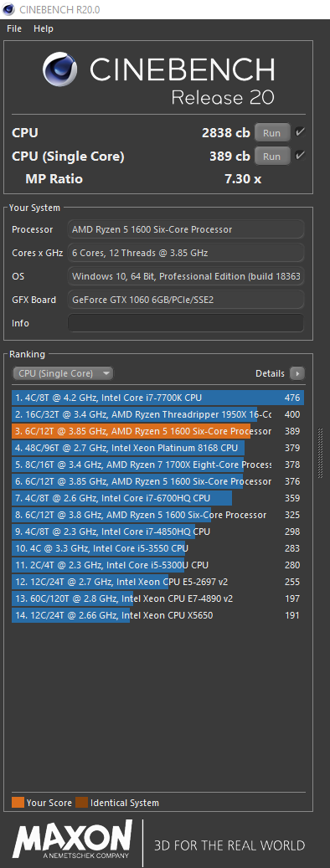Run the CPU multi-core benchmark
This screenshot has width=330, height=868.
272,133
